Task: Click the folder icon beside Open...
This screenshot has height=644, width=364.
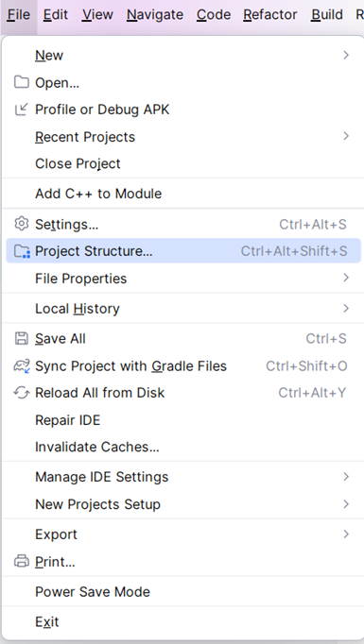Action: tap(22, 82)
